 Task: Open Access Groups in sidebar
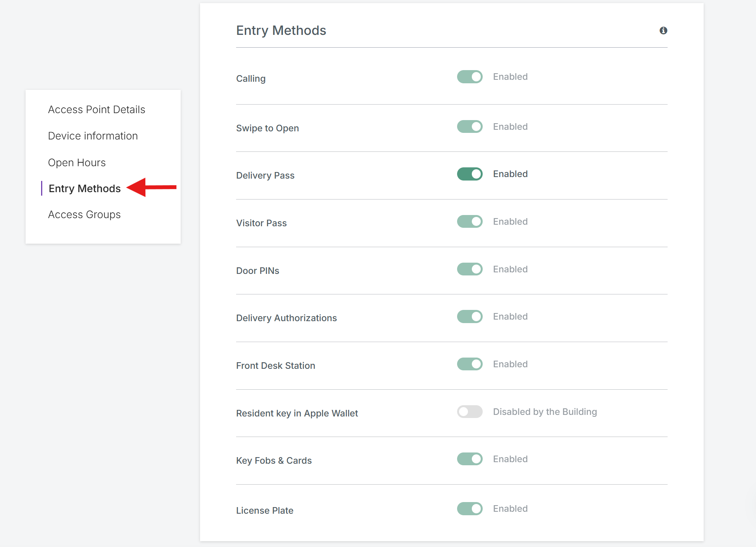84,215
